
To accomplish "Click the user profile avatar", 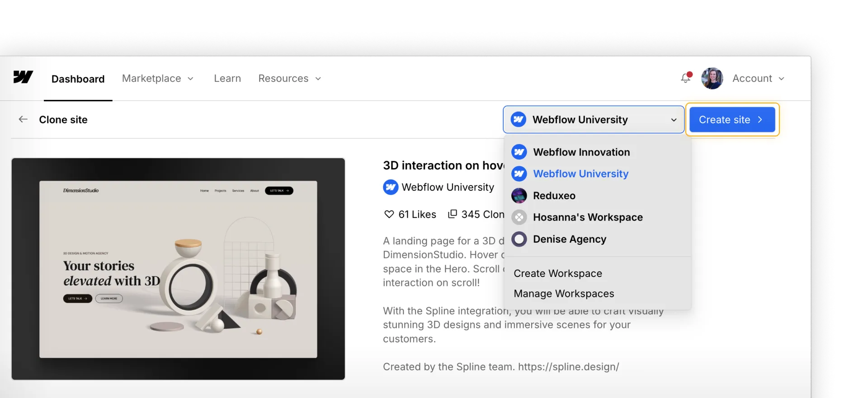I will click(x=712, y=79).
